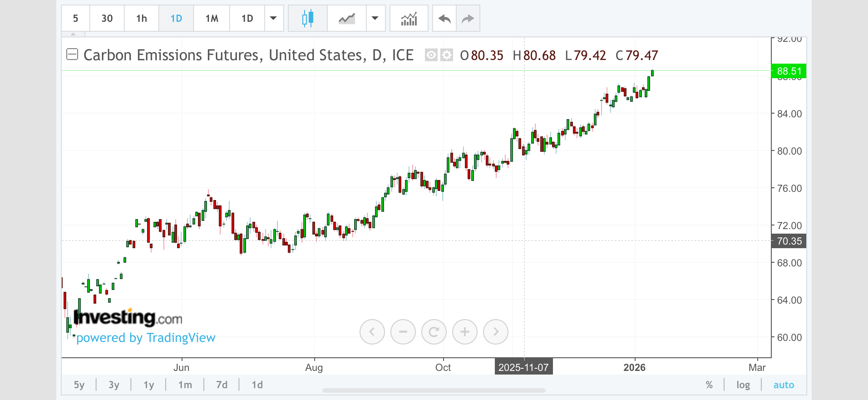
Task: Toggle percent scale mode
Action: coord(709,385)
